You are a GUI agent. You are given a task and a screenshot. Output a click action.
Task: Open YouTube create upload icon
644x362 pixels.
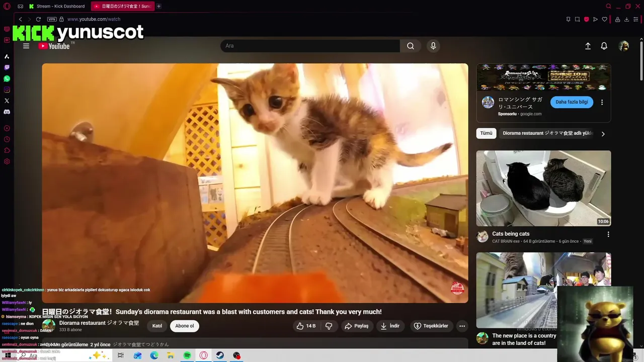588,46
